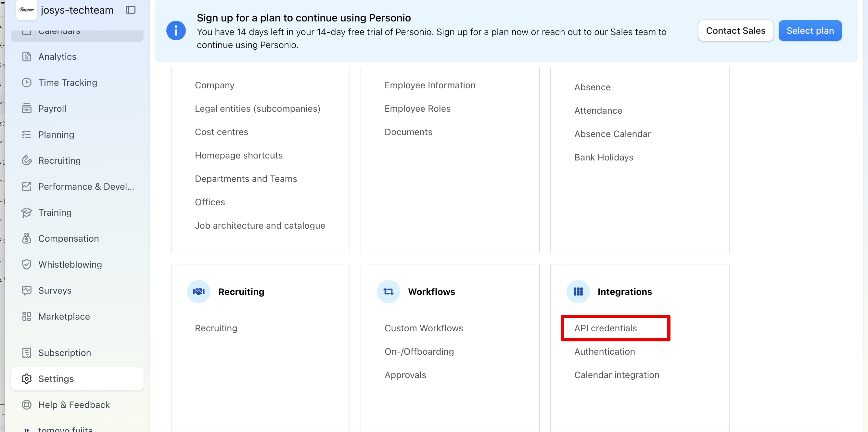Click the Personio logo icon
Screen dimensions: 868x432
[x=26, y=10]
